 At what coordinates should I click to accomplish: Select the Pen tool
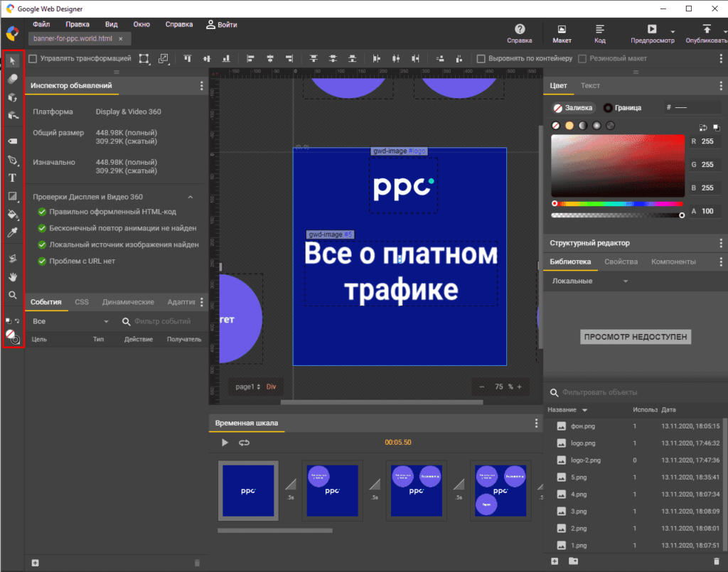[x=13, y=160]
